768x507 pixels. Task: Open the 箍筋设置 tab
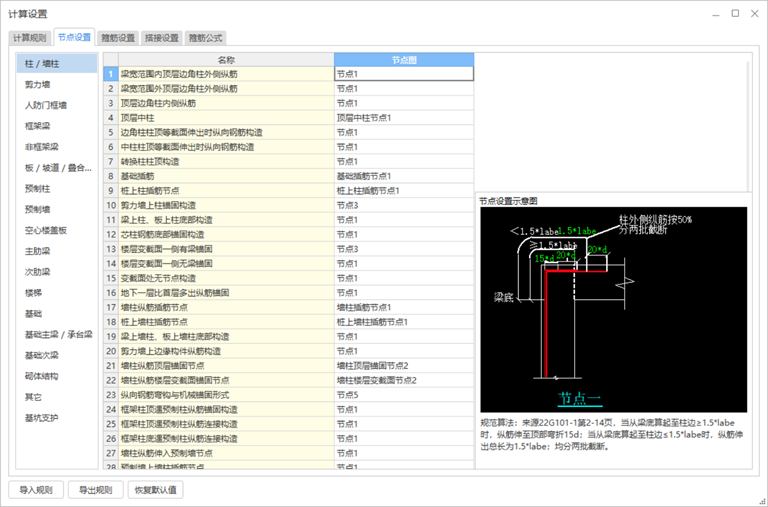(x=118, y=38)
